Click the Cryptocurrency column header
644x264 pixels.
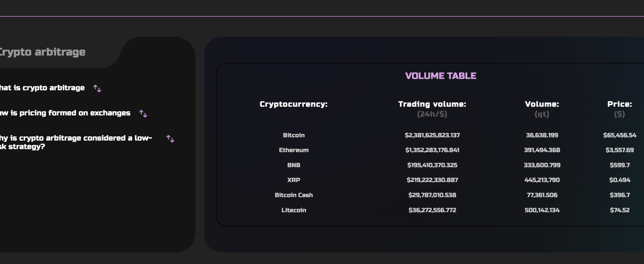click(294, 104)
